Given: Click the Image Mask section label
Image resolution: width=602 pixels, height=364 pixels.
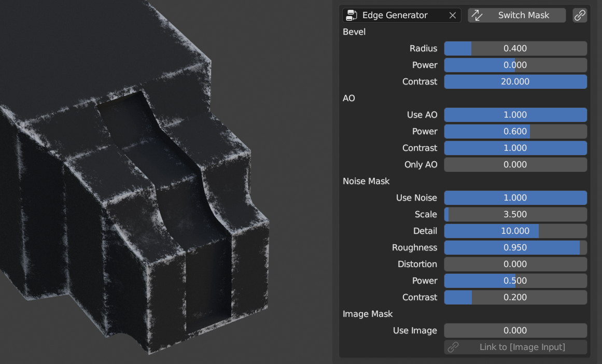Looking at the screenshot, I should (x=368, y=314).
